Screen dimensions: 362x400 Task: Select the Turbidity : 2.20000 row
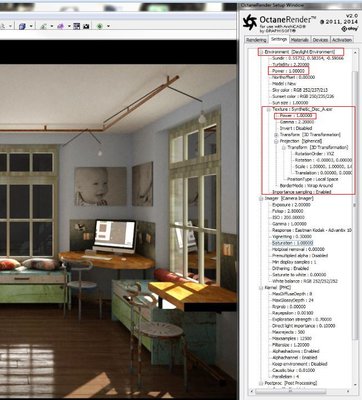(x=291, y=65)
